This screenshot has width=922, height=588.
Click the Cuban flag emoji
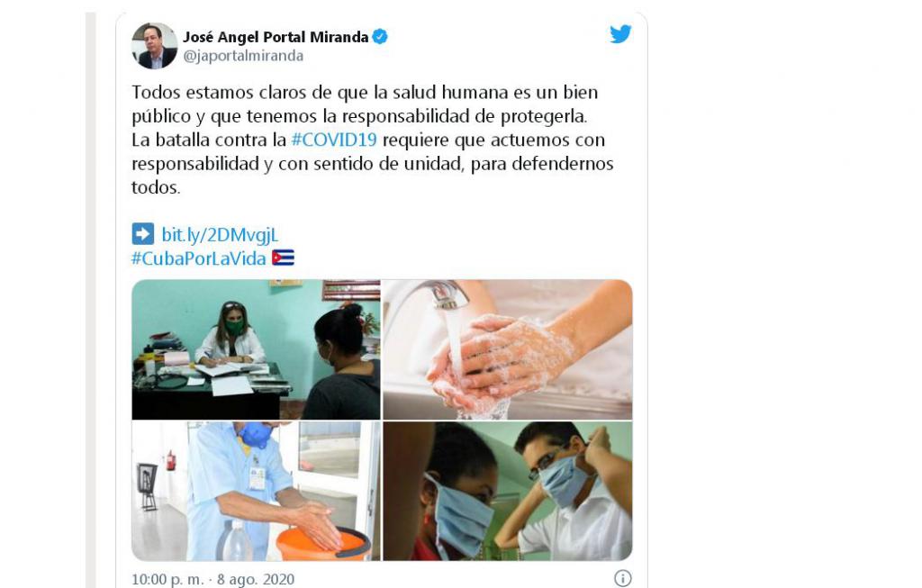283,258
